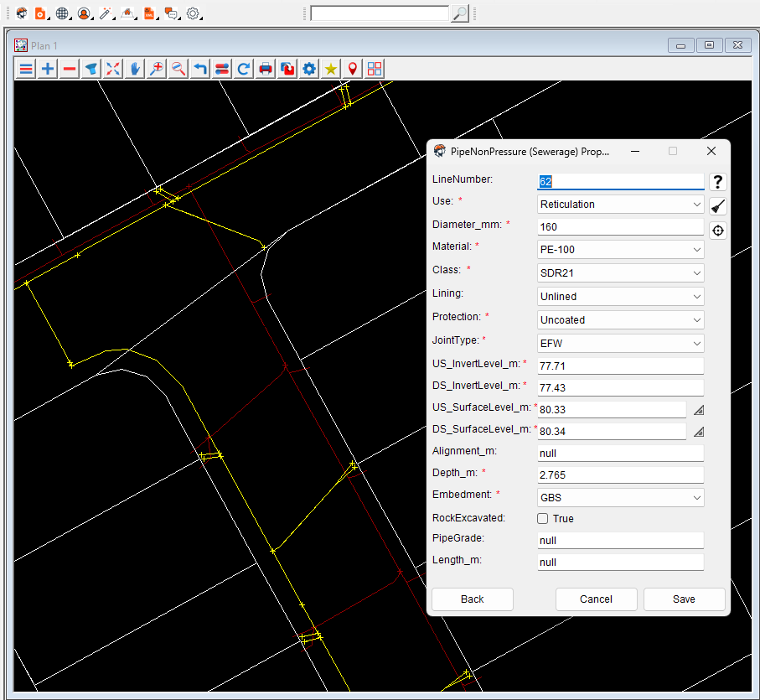The image size is (760, 700).
Task: Click the brush clear icon in properties dialog
Action: coord(718,206)
